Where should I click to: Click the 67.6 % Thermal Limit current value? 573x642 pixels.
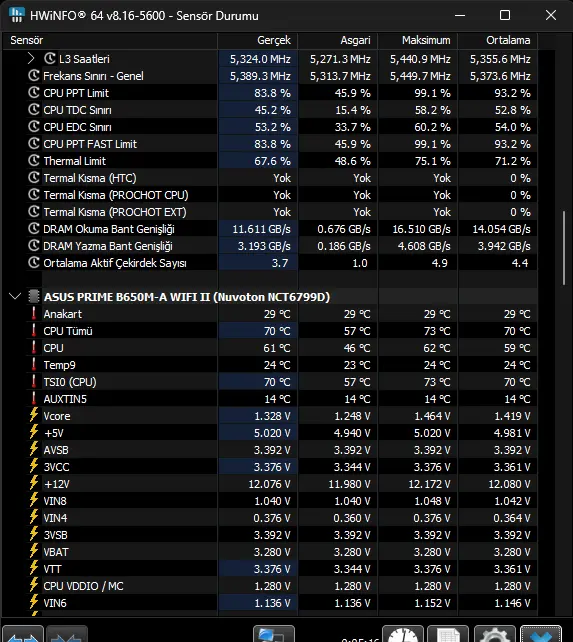pos(272,161)
